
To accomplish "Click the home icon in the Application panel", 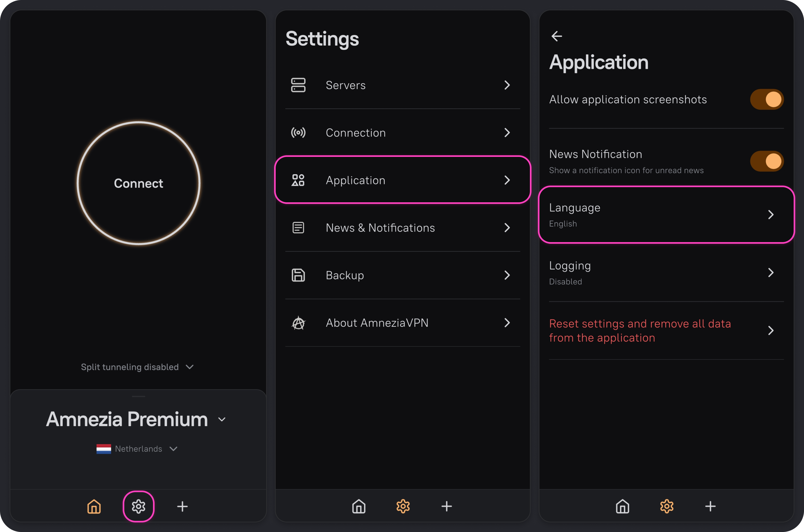I will coord(622,507).
